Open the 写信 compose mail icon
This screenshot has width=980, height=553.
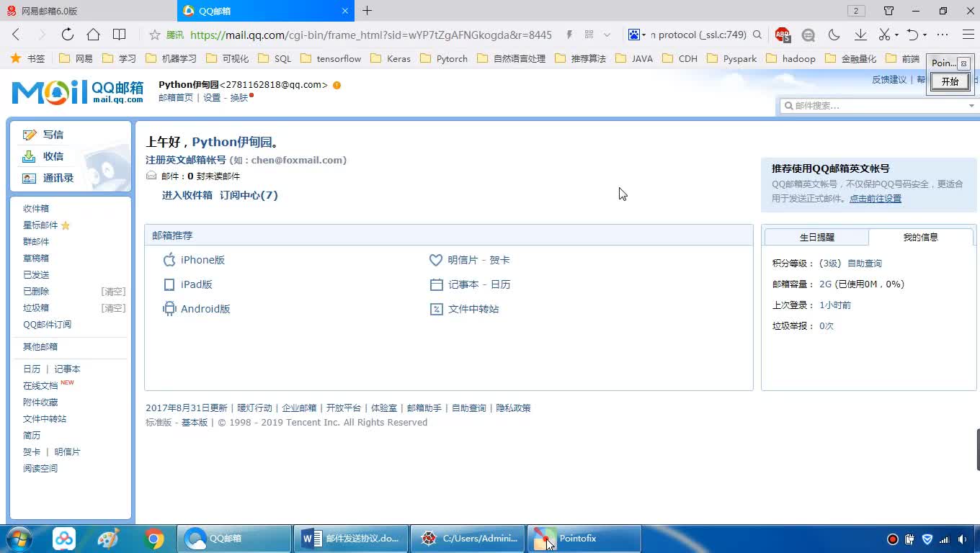tap(30, 135)
